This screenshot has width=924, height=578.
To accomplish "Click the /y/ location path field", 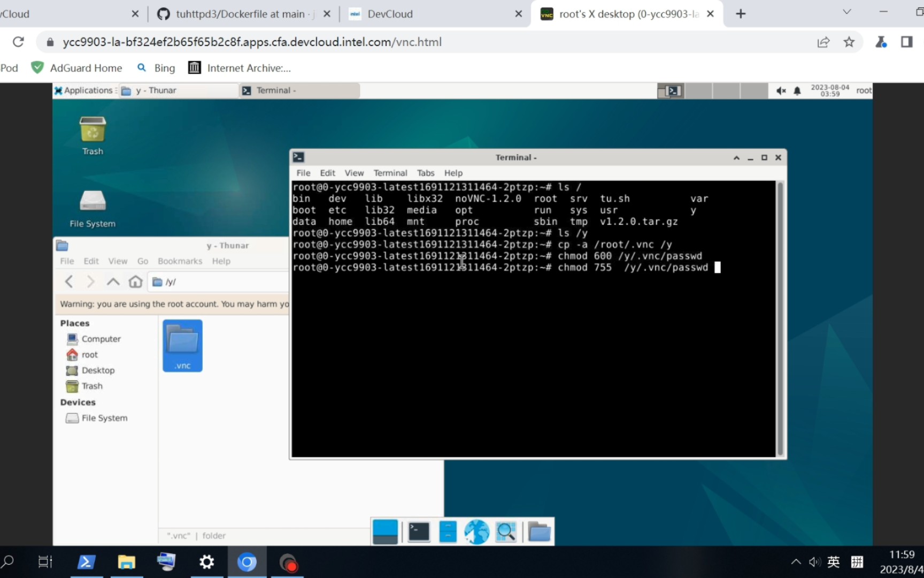I will (219, 282).
